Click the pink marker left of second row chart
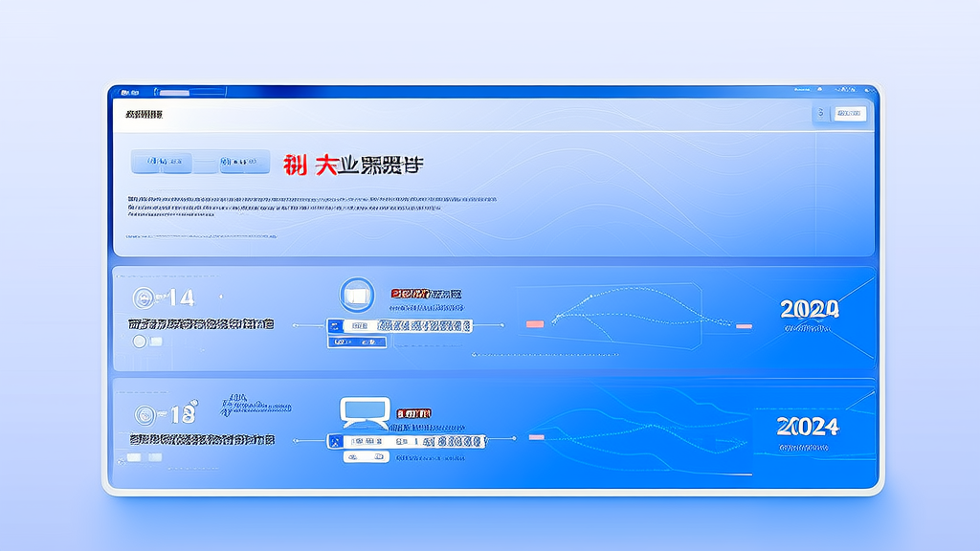980x551 pixels. coord(537,437)
